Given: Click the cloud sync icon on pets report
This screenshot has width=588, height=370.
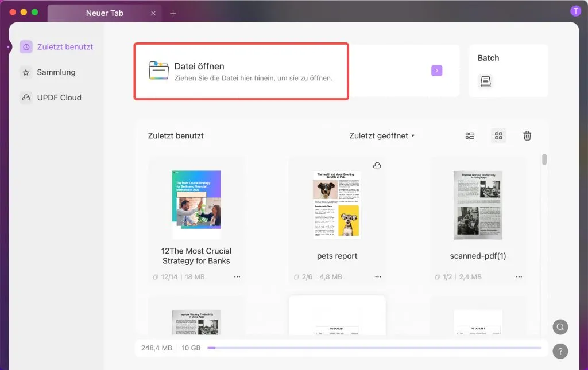Looking at the screenshot, I should click(x=377, y=165).
